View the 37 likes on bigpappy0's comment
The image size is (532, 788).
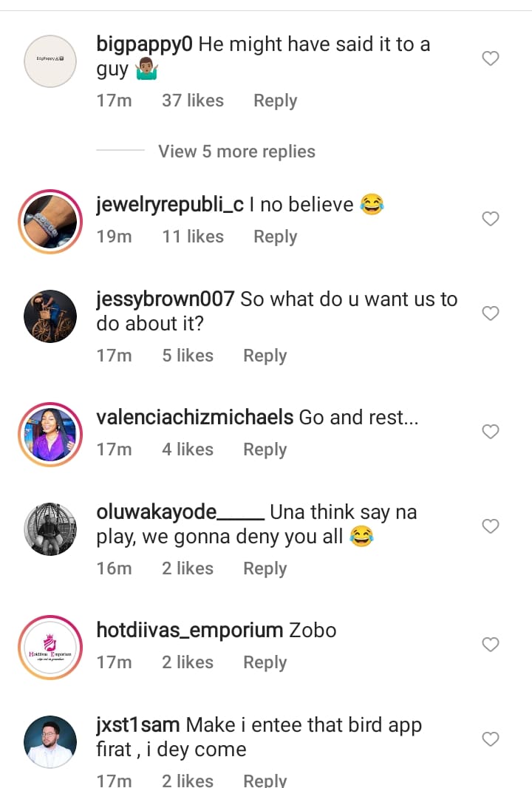(193, 101)
